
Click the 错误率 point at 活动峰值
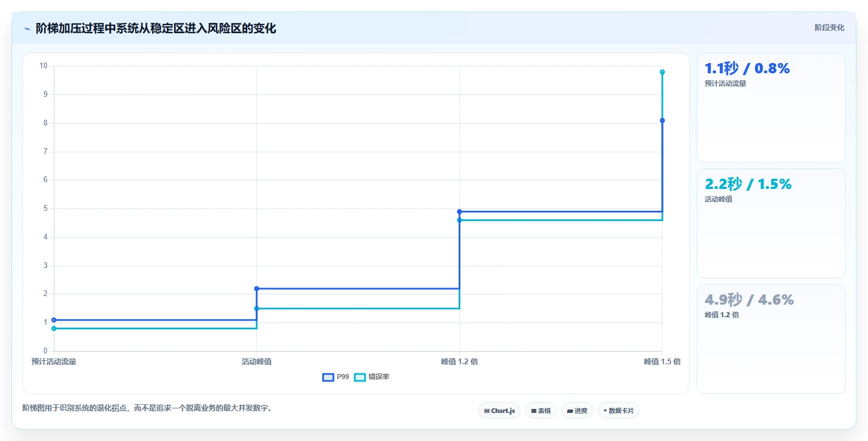257,309
